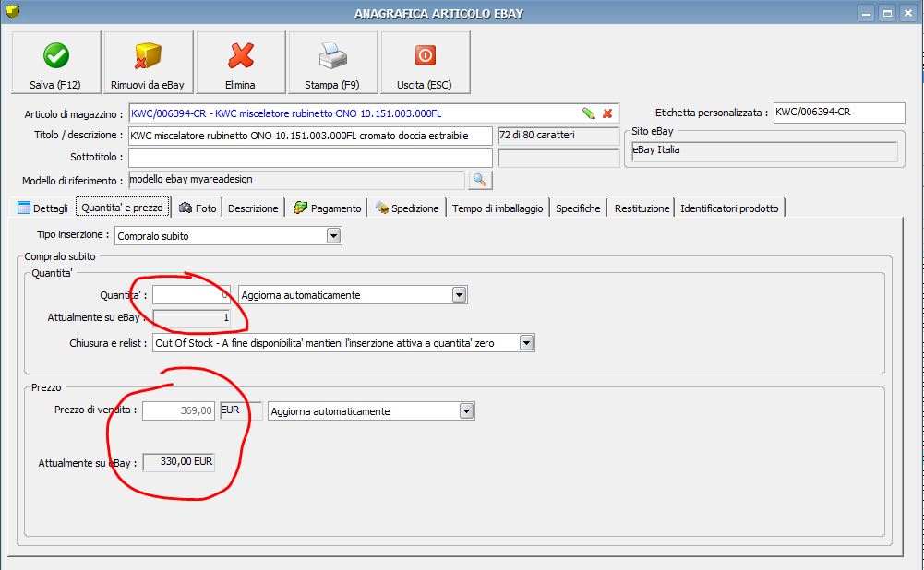
Task: Minimize the Anagrafica Articolo eBay window
Action: [866, 13]
